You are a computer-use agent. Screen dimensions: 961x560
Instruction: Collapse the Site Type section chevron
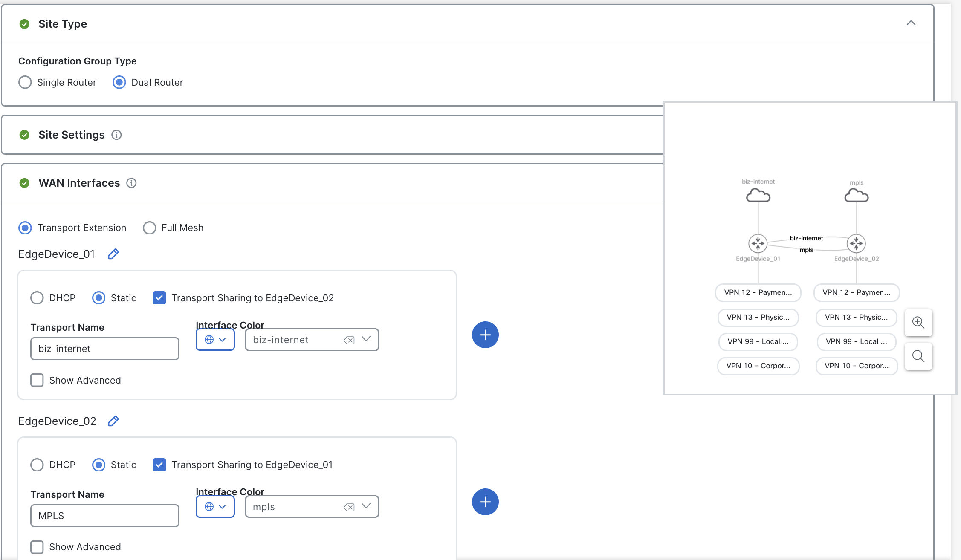pos(911,23)
